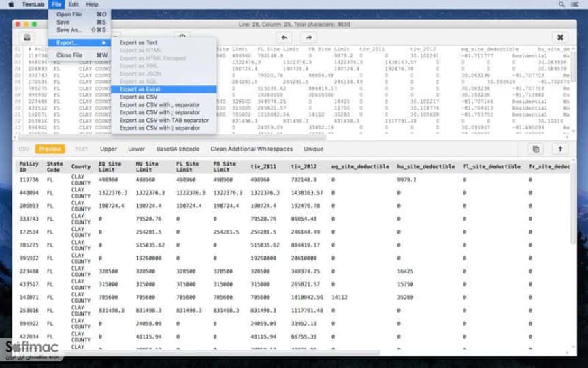
Task: Click Base64 Encode
Action: (178, 149)
